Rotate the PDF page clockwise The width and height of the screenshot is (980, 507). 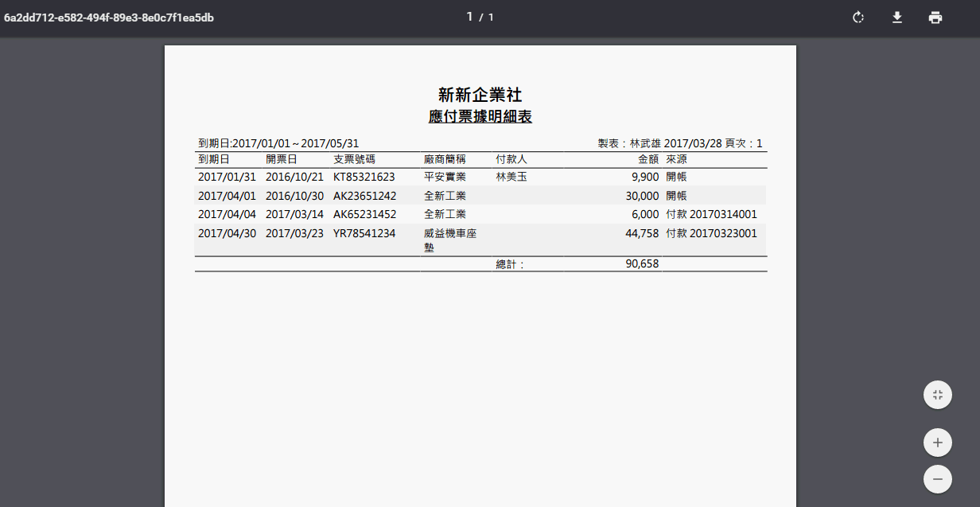(x=858, y=18)
